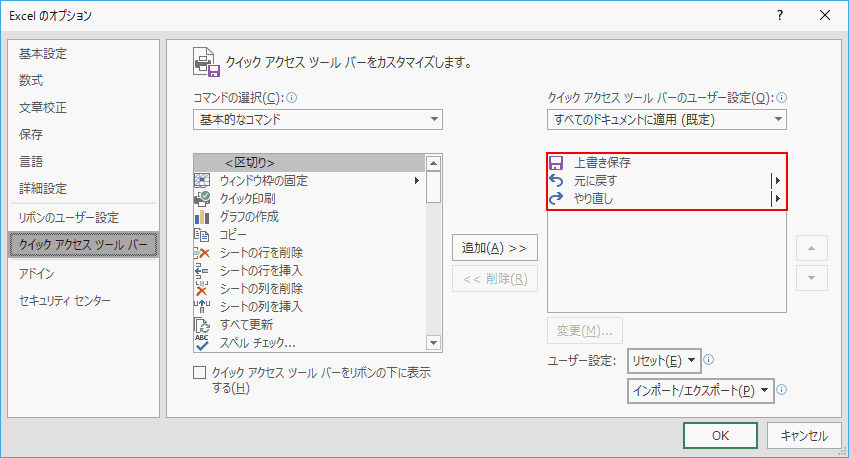Image resolution: width=849 pixels, height=458 pixels.
Task: Click the info icon beside コマンドの選択
Action: 291,98
